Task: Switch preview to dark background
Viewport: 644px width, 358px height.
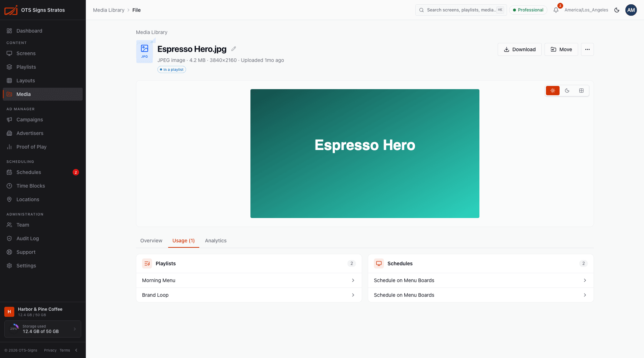Action: tap(567, 91)
